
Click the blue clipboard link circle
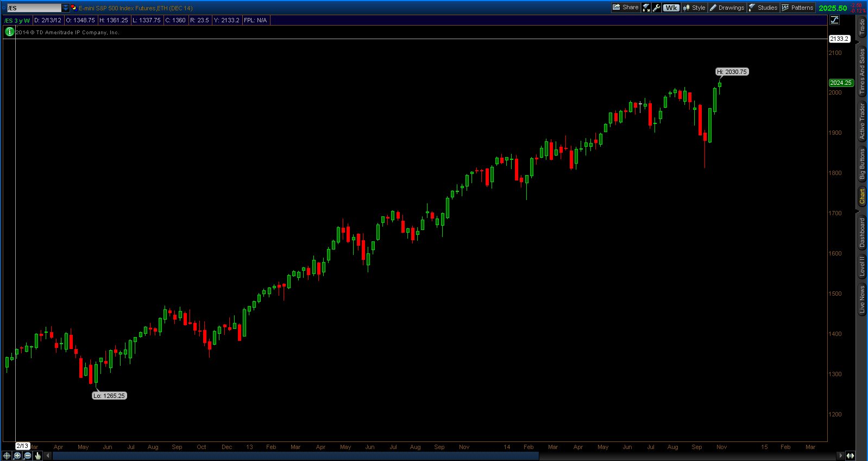(x=3, y=8)
